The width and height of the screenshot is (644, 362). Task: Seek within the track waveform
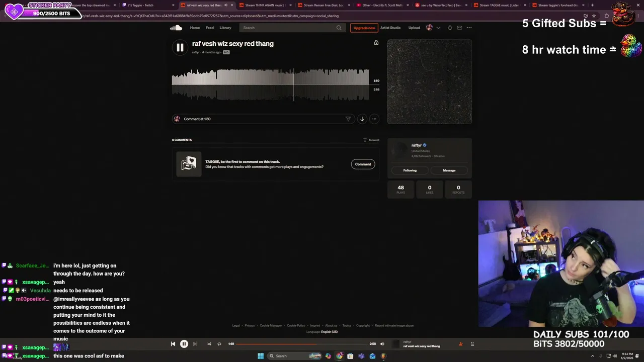click(271, 84)
